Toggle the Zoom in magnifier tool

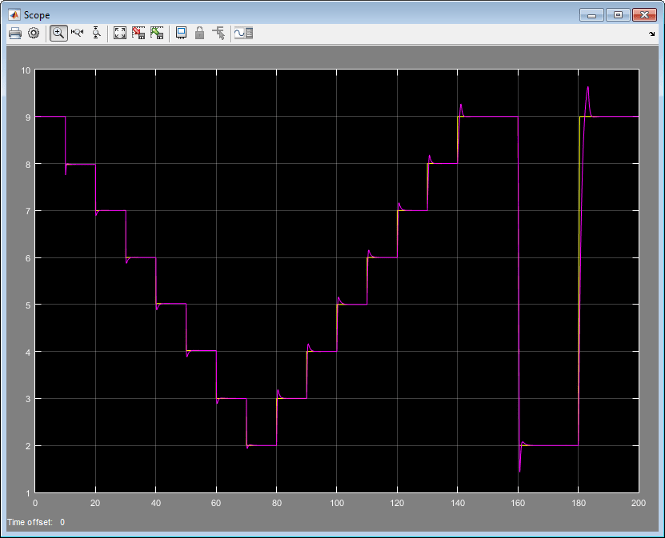59,33
